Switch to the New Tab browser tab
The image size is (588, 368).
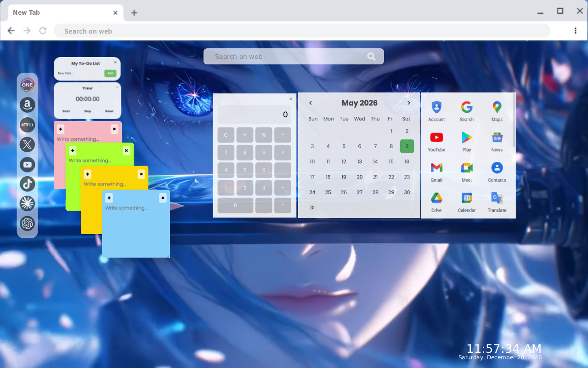(x=66, y=12)
